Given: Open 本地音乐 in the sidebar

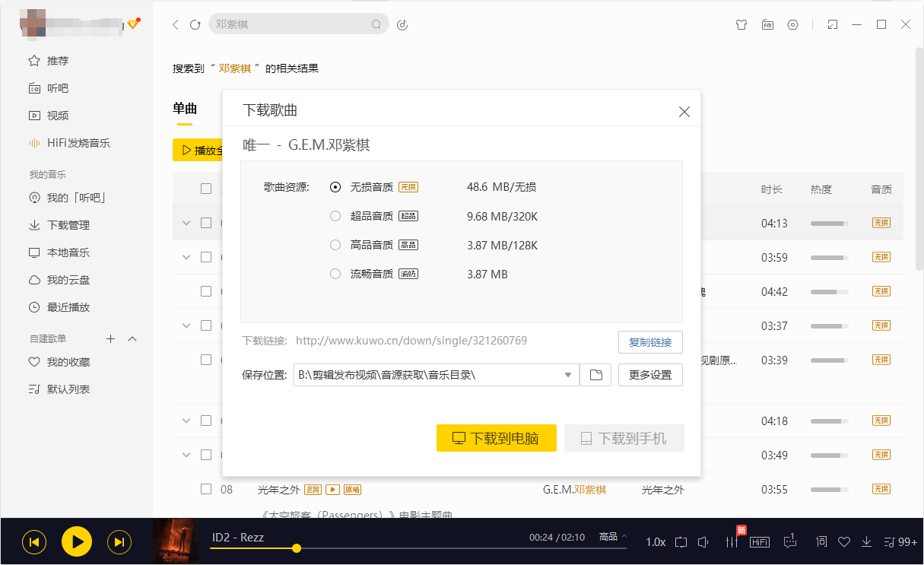Looking at the screenshot, I should pos(59,252).
